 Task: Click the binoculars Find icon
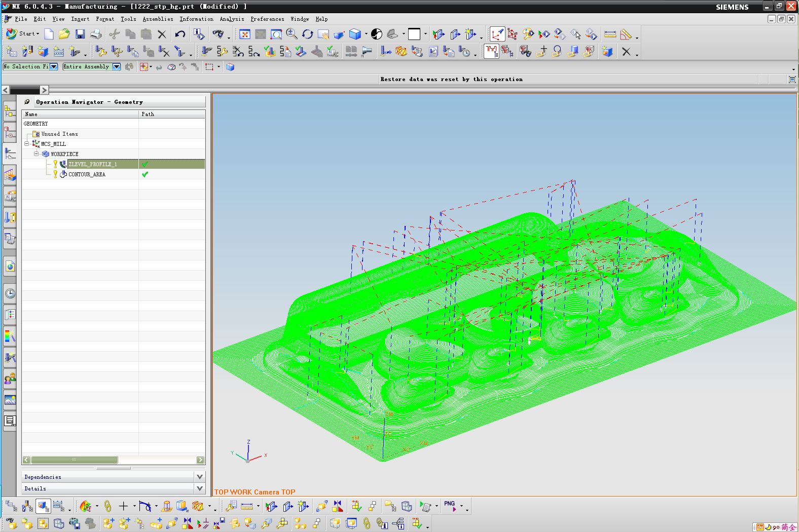(218, 34)
